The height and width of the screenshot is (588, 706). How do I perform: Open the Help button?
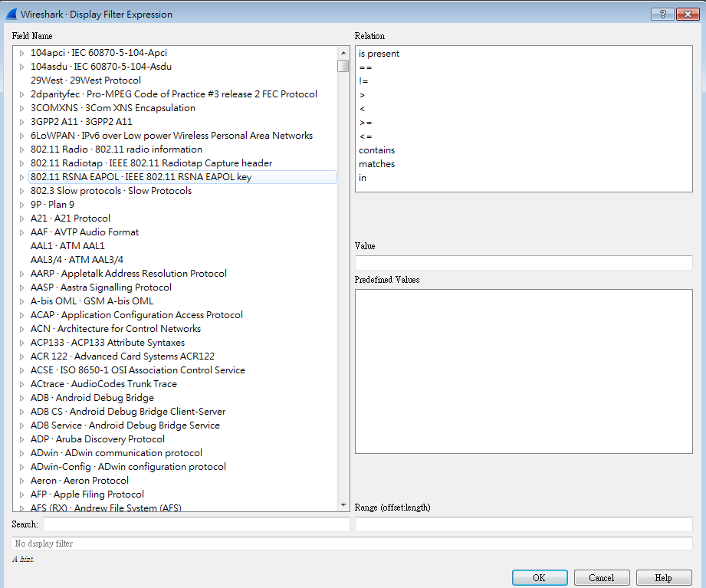coord(664,577)
